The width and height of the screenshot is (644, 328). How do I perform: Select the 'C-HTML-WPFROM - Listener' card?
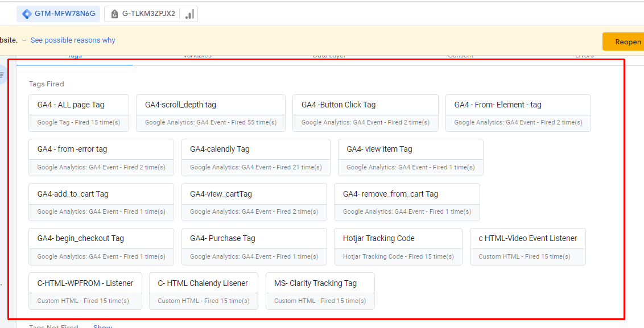(85, 291)
